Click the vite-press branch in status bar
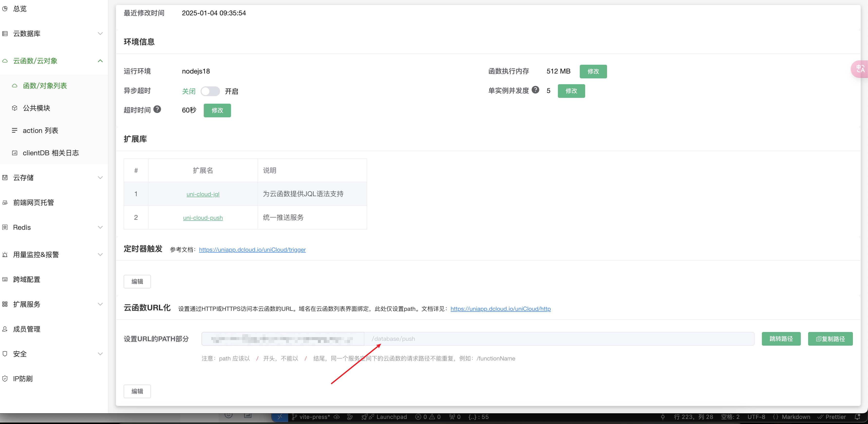 tap(311, 417)
